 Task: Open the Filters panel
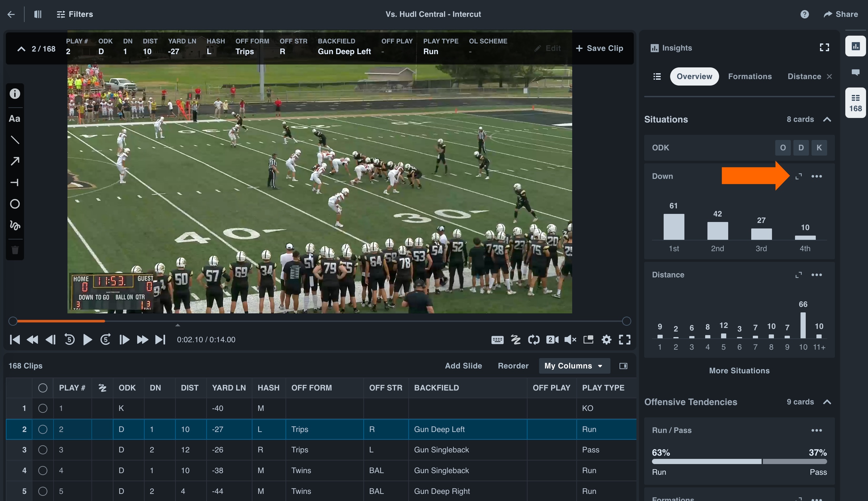pyautogui.click(x=75, y=14)
